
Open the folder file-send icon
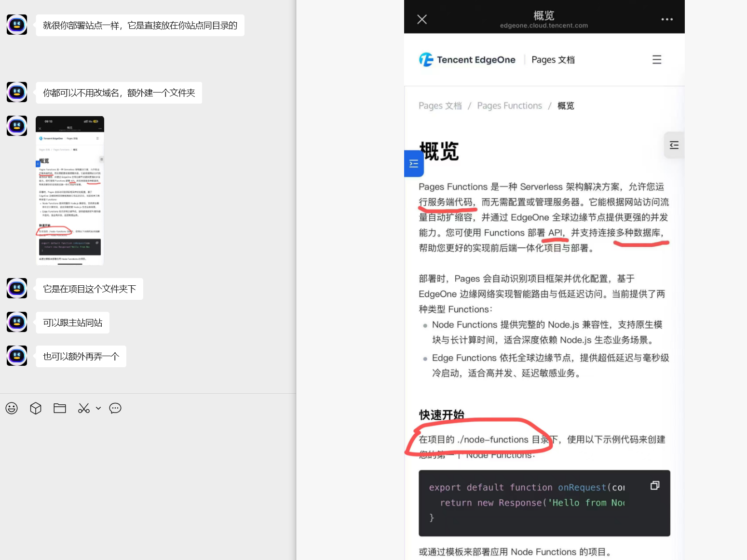(60, 408)
